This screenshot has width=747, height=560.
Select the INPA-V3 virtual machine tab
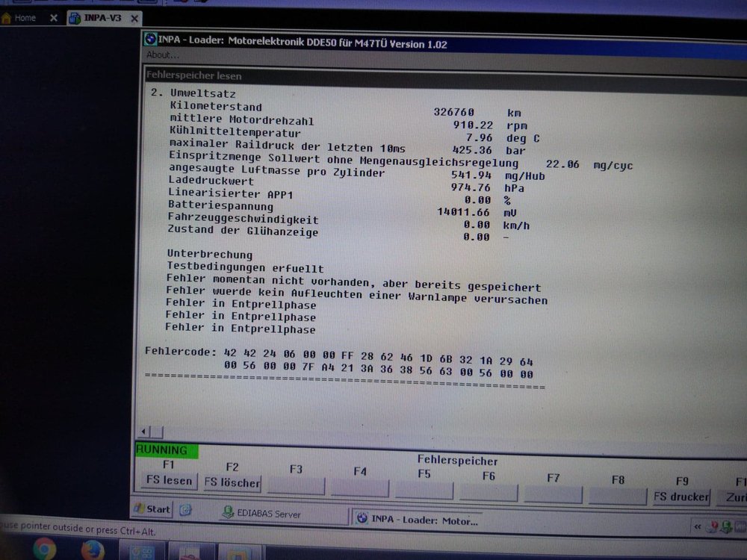102,18
